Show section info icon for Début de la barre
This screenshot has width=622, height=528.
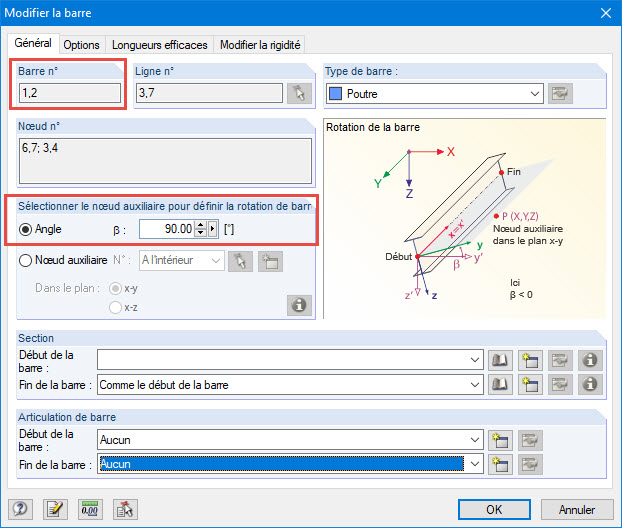(x=590, y=360)
